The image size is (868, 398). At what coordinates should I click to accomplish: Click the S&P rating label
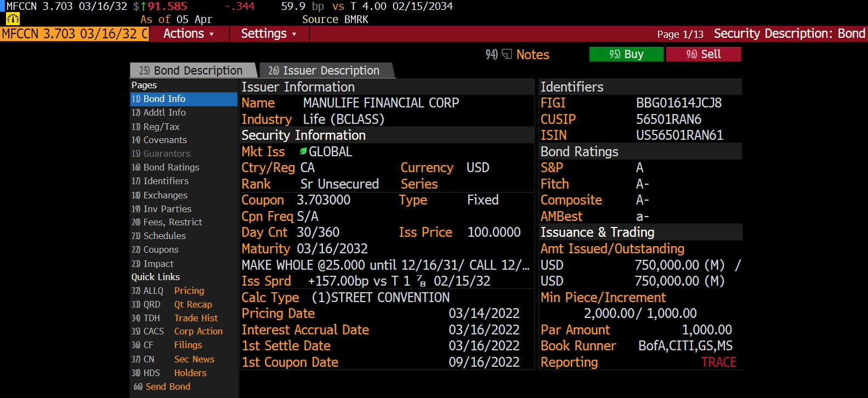552,168
